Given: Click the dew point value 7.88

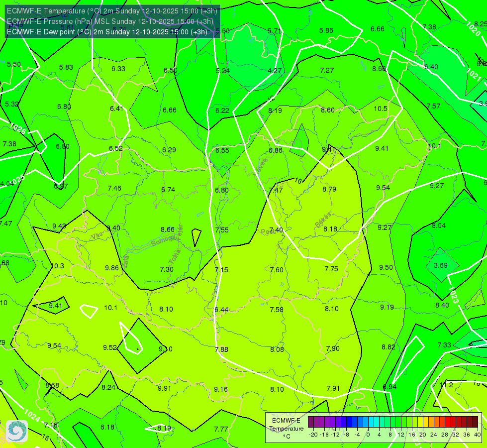Looking at the screenshot, I should pos(221,349).
